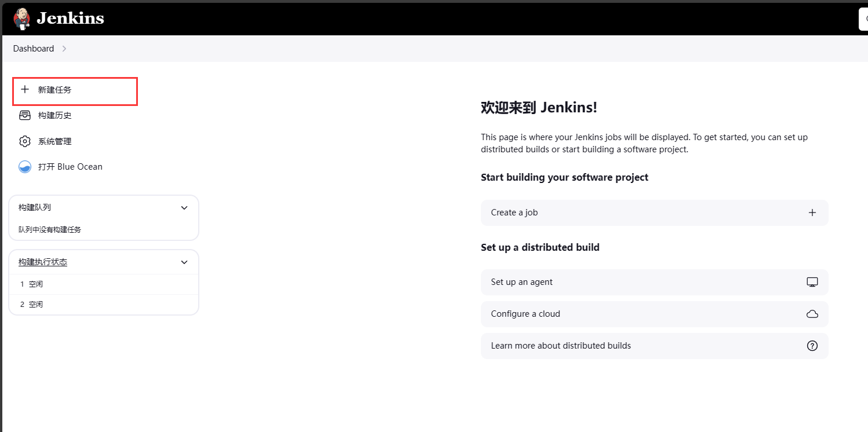Click the Jenkins butler logo icon
This screenshot has height=432, width=868.
point(22,19)
